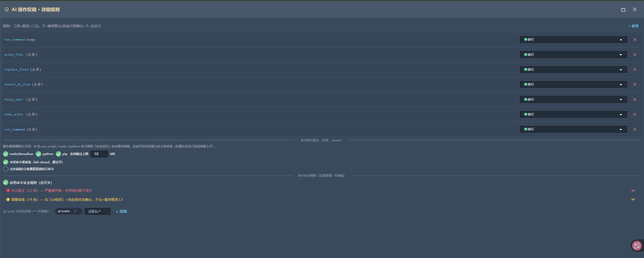
Task: Click the fuzzy_edit rule name
Action: coord(14,100)
